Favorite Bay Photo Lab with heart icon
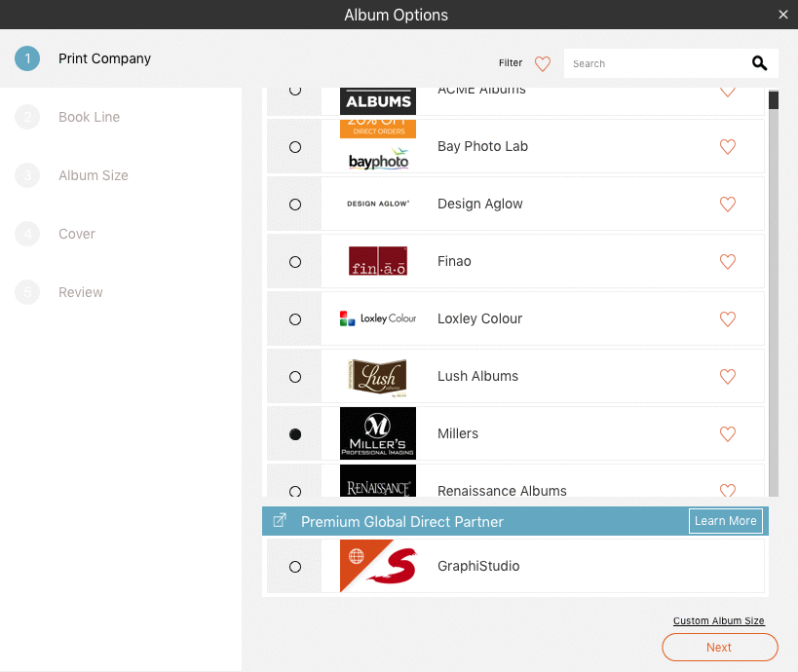798x672 pixels. tap(728, 146)
